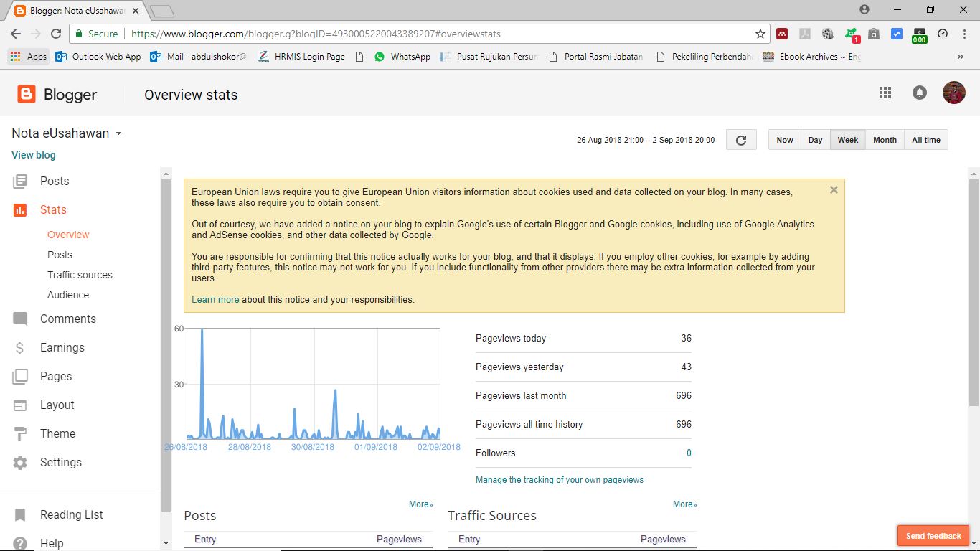Click the sidebar scroll-down arrow

coord(166,544)
